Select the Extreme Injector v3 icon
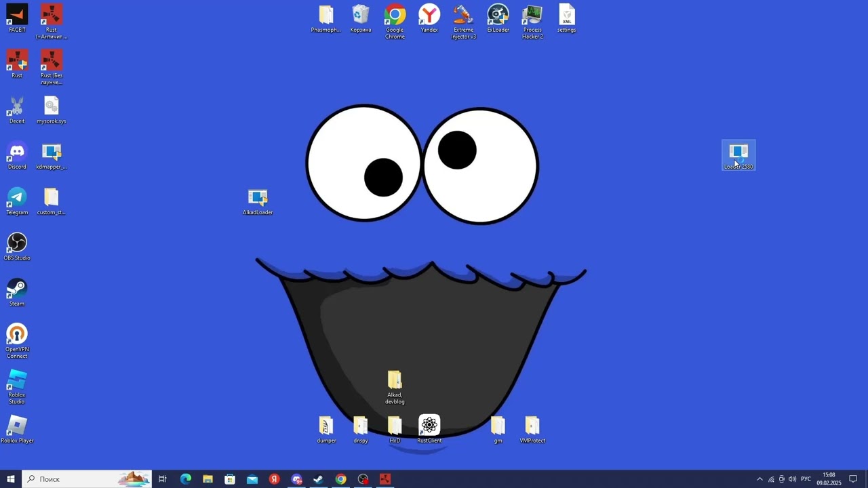The width and height of the screenshot is (868, 488). (464, 22)
